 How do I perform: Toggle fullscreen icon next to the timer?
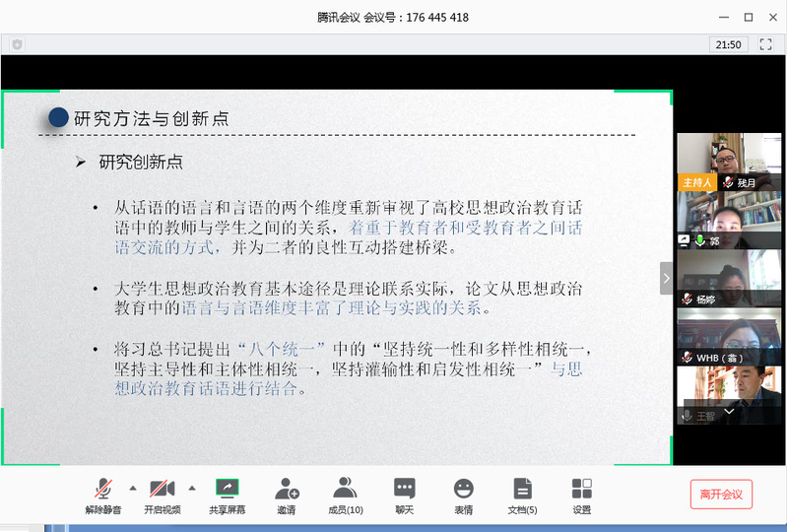tap(763, 44)
